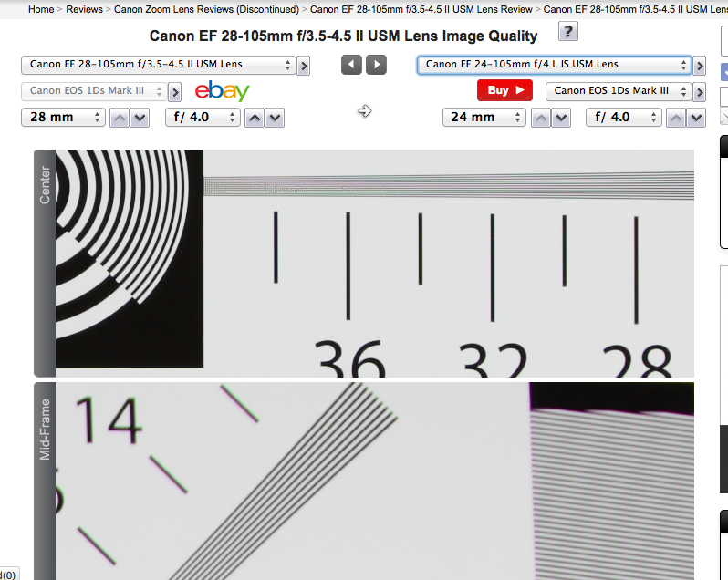Increase right 24 mm focal length with up arrow
Screen dimensions: 728x580
(x=541, y=118)
